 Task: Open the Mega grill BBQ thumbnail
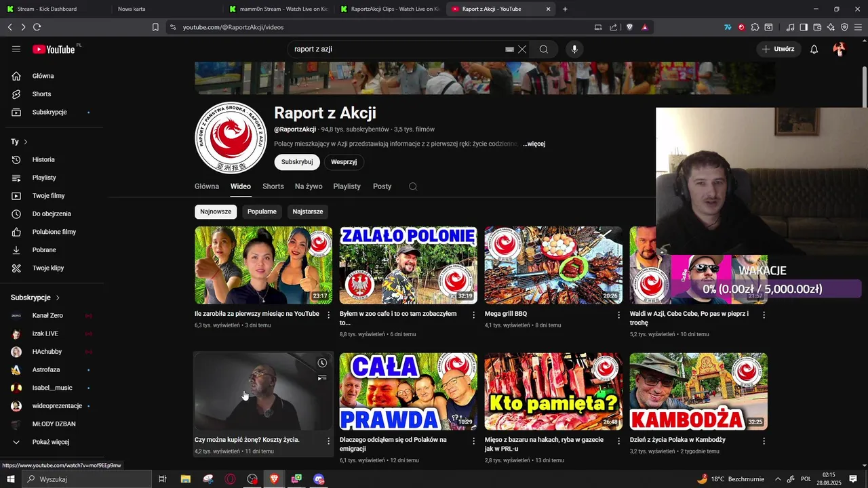[553, 265]
